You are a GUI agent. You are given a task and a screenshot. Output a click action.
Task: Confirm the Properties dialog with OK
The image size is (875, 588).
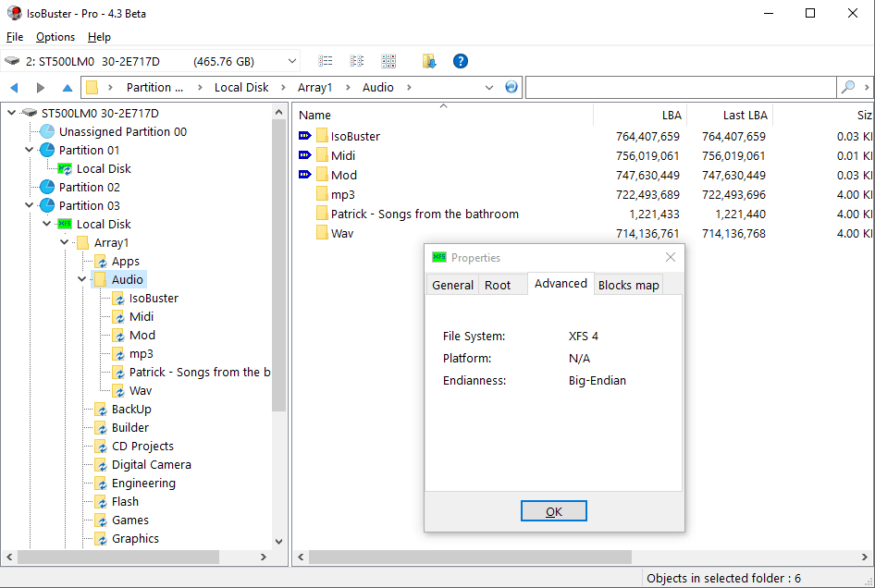(x=553, y=511)
